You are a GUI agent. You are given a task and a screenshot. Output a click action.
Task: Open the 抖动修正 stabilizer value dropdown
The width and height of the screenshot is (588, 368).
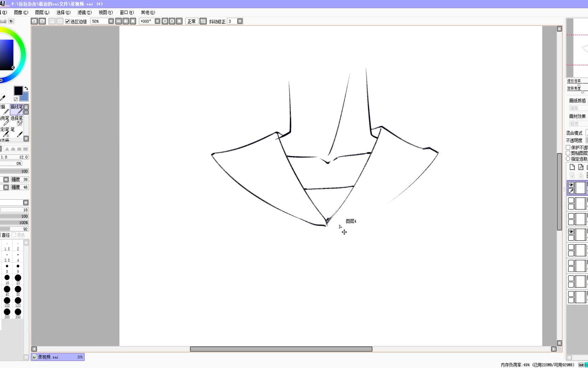coord(240,21)
